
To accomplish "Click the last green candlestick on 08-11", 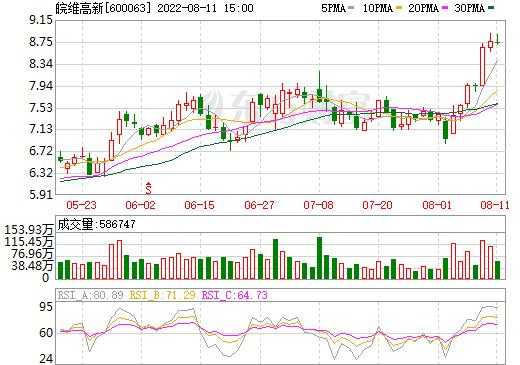I will [x=497, y=40].
